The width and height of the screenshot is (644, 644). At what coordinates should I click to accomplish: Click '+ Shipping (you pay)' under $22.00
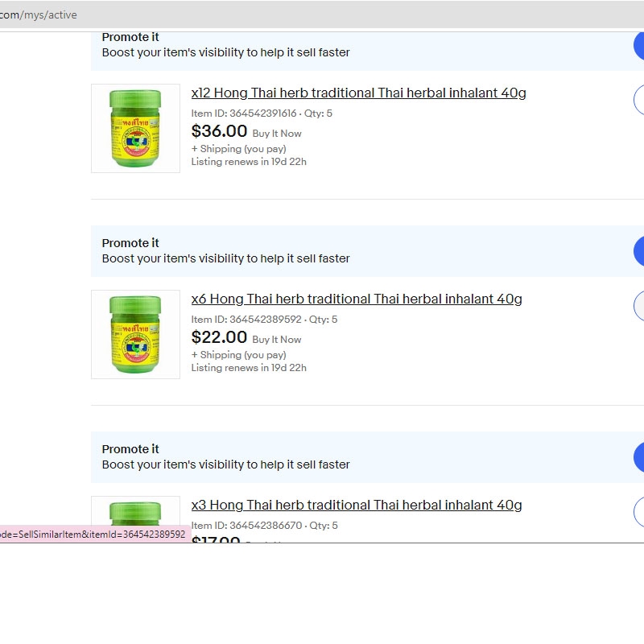(238, 355)
